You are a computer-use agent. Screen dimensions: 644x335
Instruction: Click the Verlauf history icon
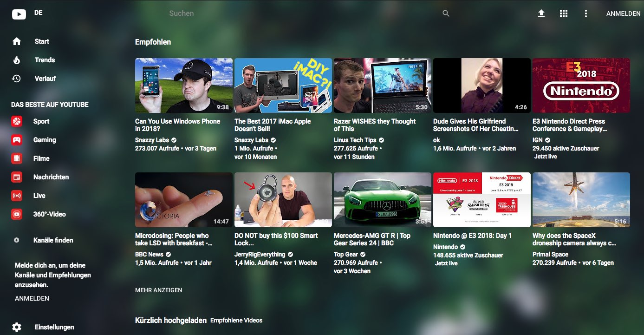(17, 79)
